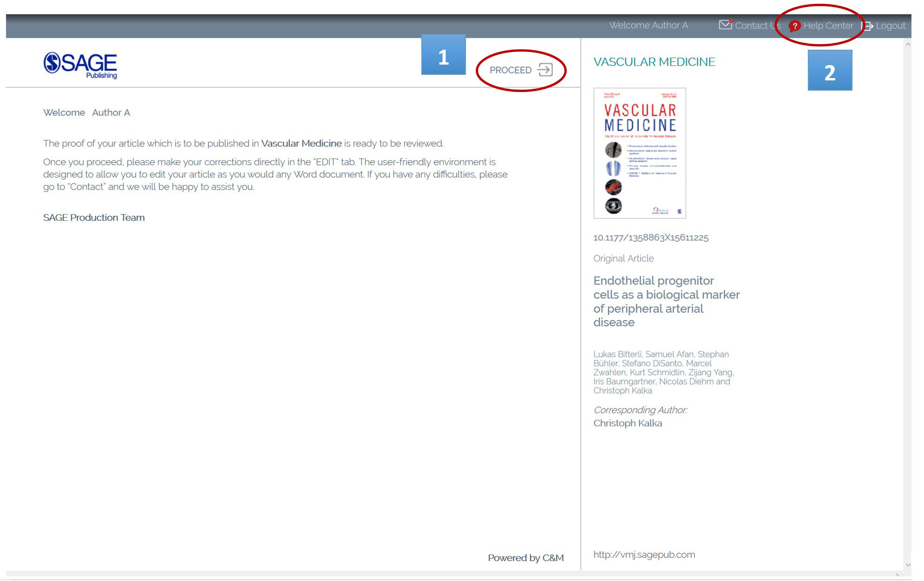Open the Vascular Medicine journal cover thumbnail
The width and height of the screenshot is (924, 581).
(640, 153)
